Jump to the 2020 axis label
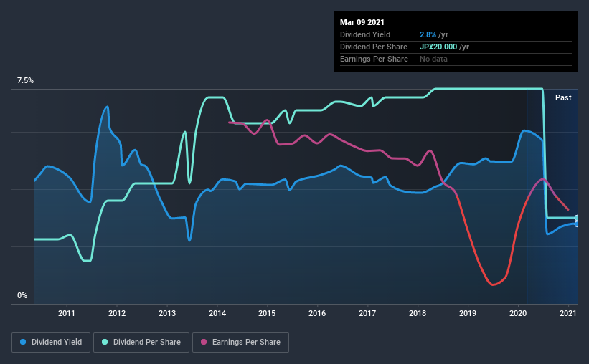589x364 pixels. 518,313
